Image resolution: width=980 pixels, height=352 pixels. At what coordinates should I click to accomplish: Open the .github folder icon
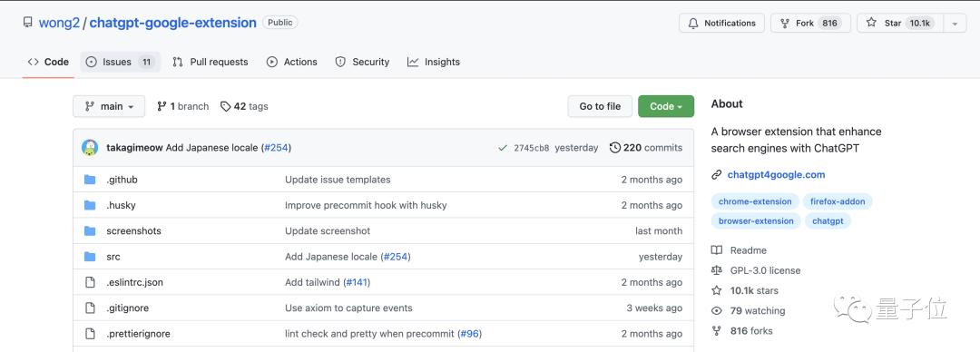(x=90, y=180)
